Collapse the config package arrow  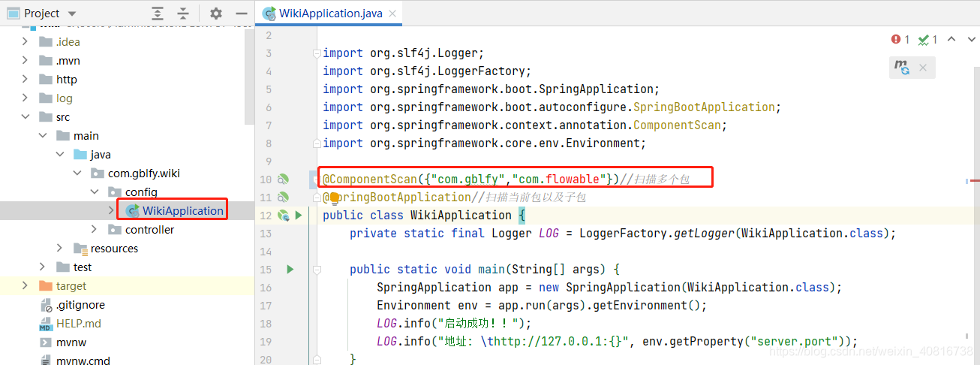(x=95, y=192)
